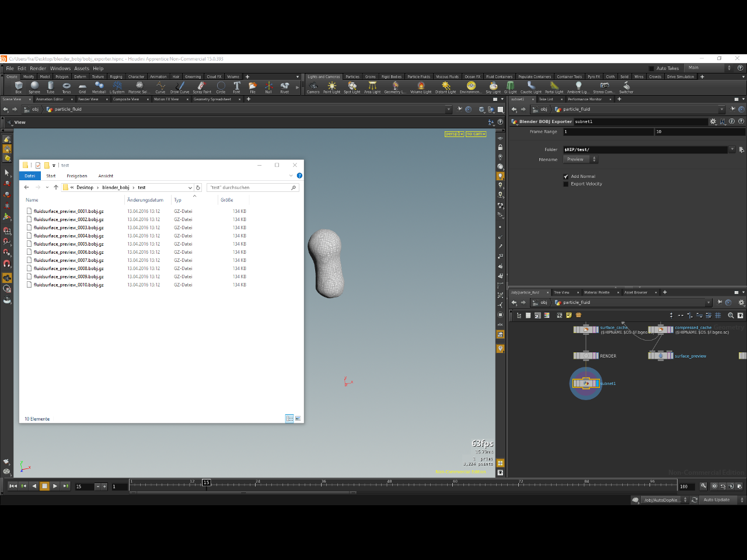Open the gear settings icon in the parameter panel
This screenshot has height=560, width=747.
713,121
